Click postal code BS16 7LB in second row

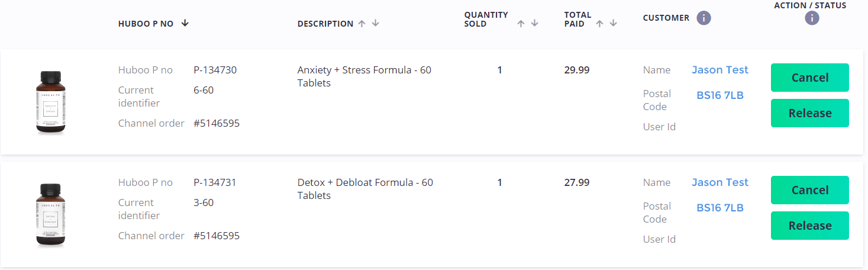click(719, 208)
